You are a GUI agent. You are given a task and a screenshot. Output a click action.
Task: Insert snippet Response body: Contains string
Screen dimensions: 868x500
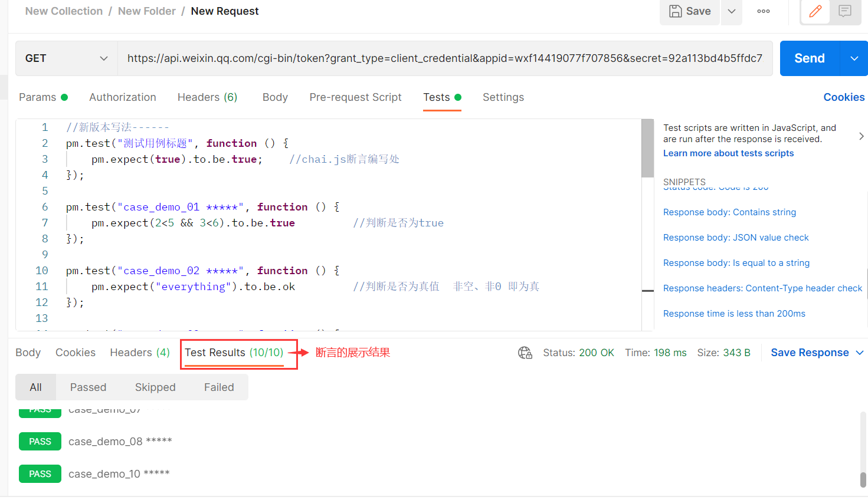click(x=729, y=212)
